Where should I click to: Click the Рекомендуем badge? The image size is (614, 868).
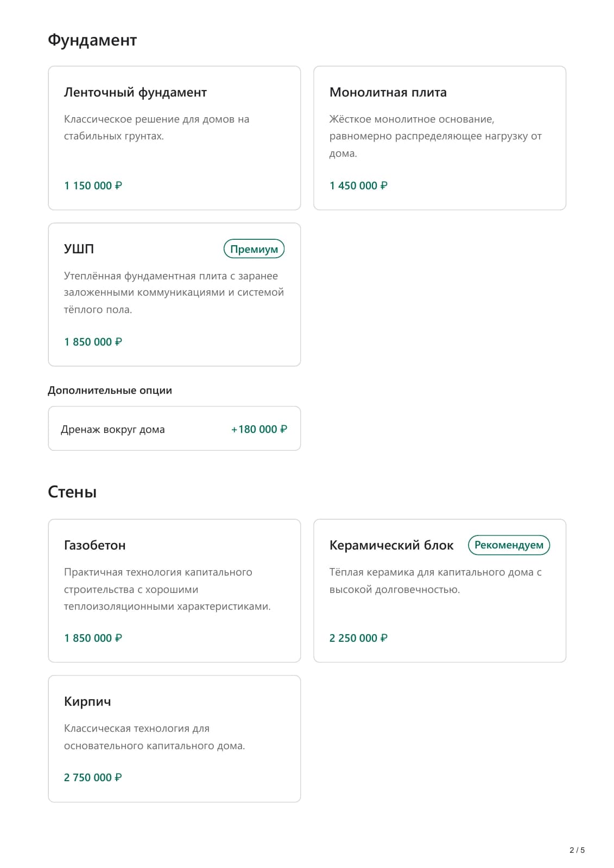tap(509, 545)
